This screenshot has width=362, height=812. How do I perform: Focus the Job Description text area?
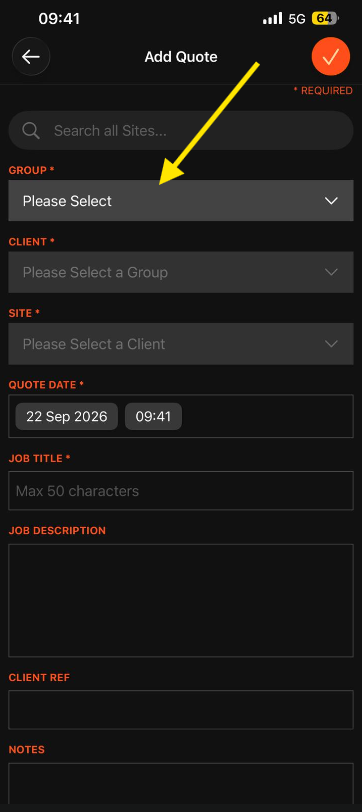coord(181,600)
